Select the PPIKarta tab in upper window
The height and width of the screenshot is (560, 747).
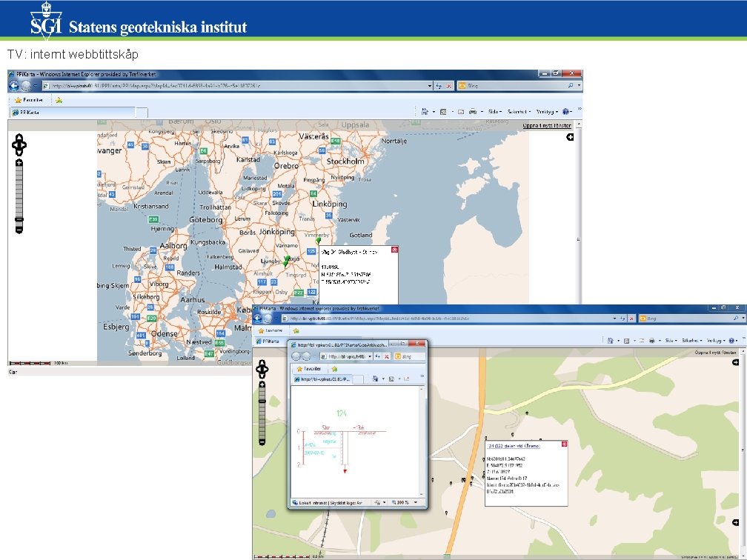pyautogui.click(x=73, y=113)
